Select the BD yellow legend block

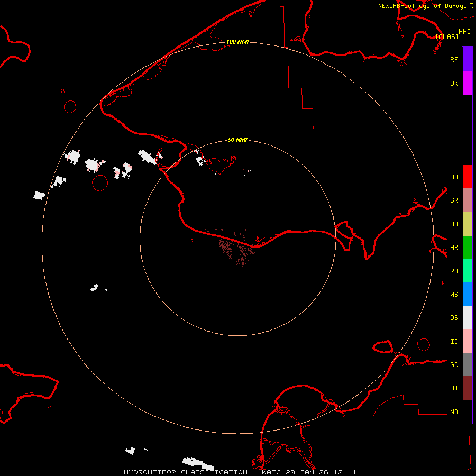(x=467, y=224)
